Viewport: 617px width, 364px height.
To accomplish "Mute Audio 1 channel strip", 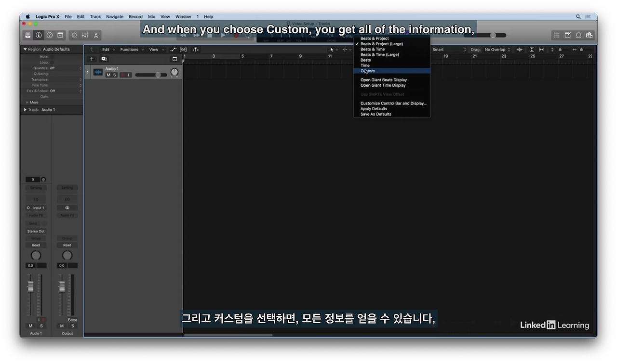I will pyautogui.click(x=31, y=326).
